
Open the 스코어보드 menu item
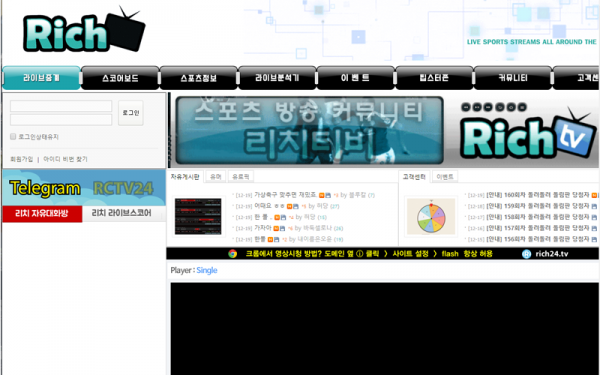click(x=120, y=78)
